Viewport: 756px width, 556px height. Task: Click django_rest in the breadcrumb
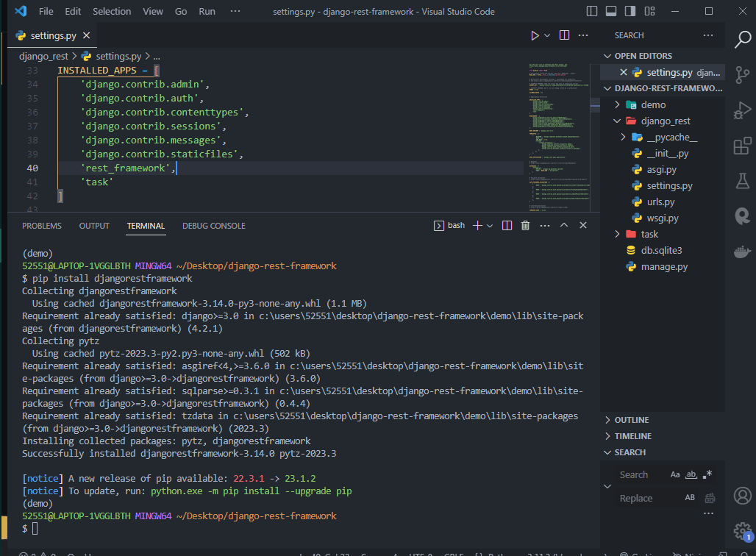point(43,57)
